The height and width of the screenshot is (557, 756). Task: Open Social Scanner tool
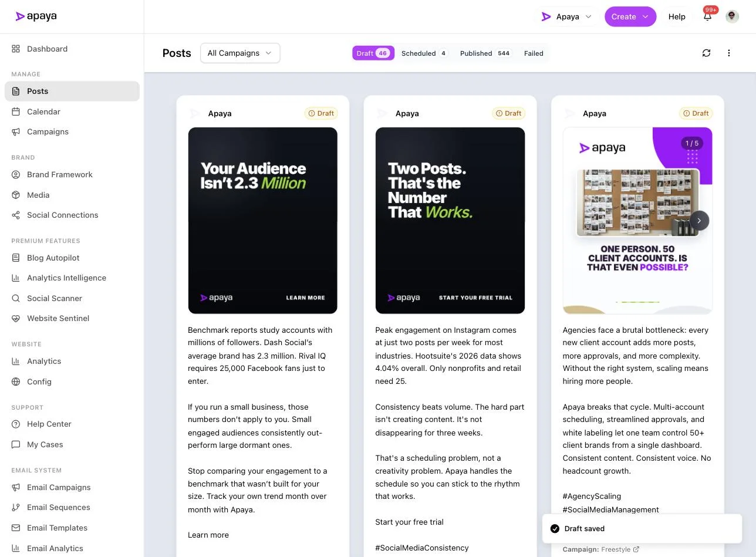coord(72,298)
